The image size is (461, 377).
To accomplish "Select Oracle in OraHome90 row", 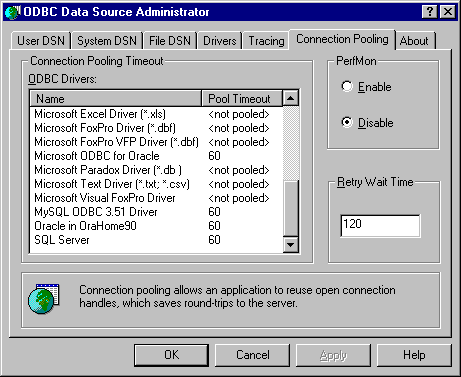I will pos(156,226).
